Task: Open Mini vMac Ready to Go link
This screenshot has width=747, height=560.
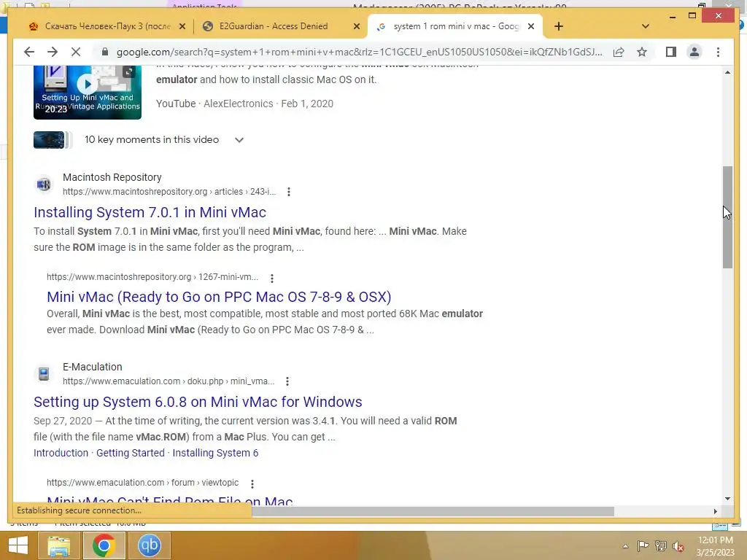Action: [219, 297]
